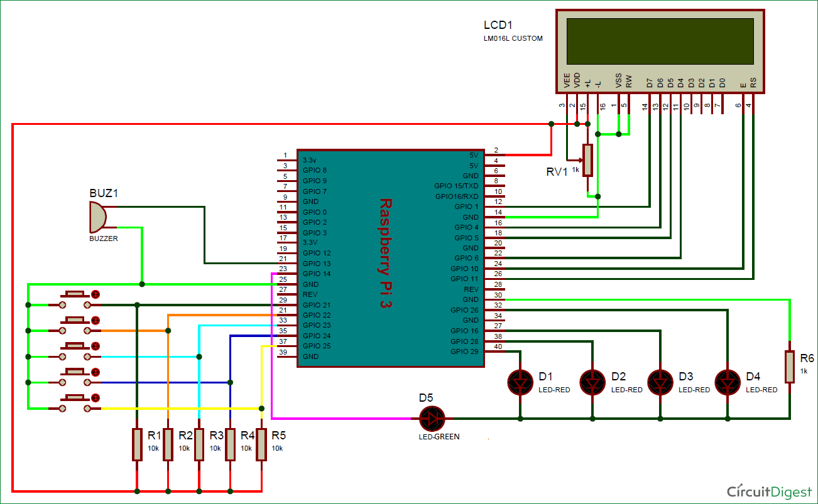818x504 pixels.
Task: Select the VEE pin label on LCD1
Action: (567, 80)
